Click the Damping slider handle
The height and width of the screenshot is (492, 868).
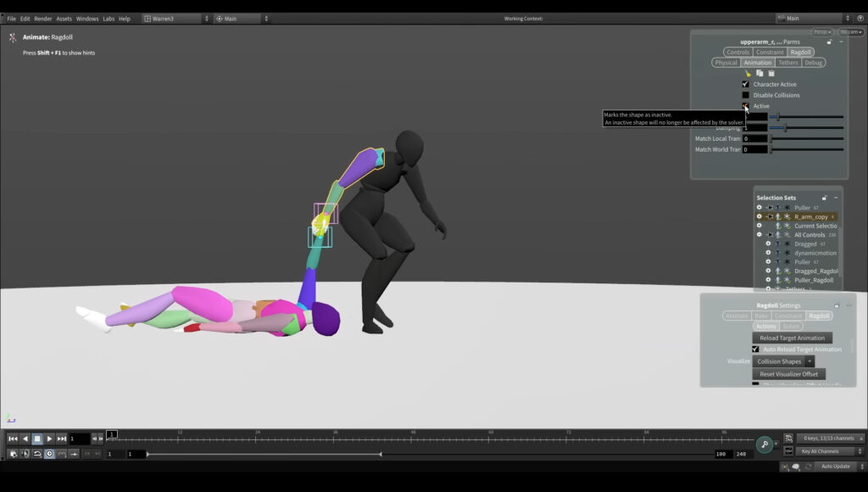(x=785, y=128)
